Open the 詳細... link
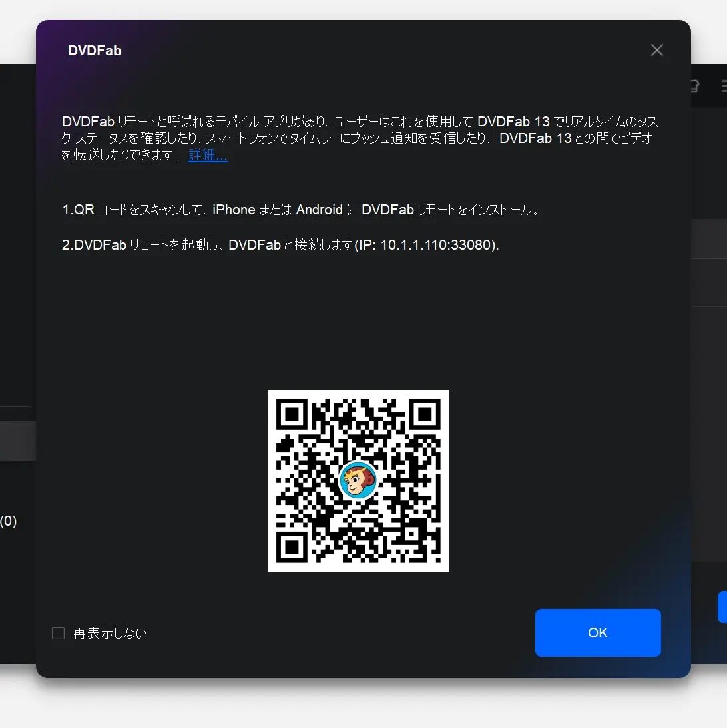 208,156
